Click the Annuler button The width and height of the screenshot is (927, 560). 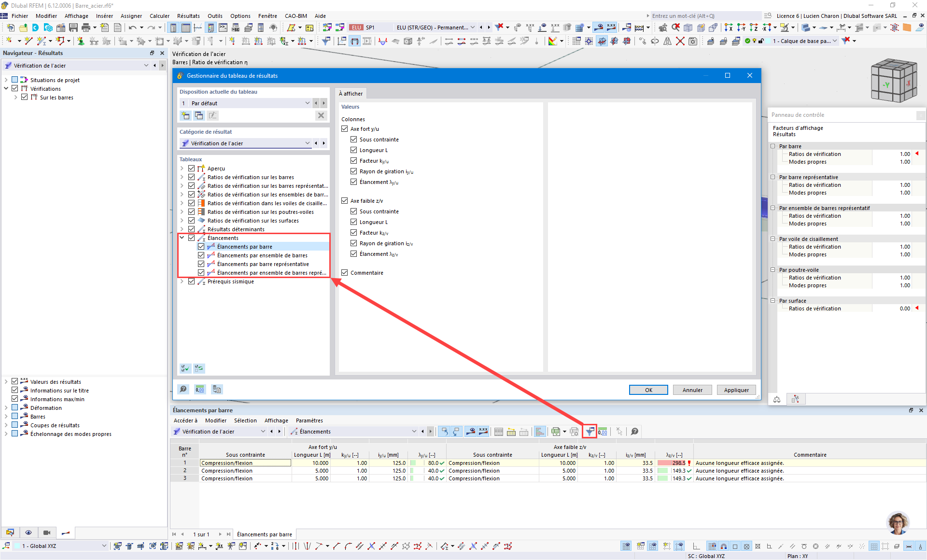click(692, 390)
